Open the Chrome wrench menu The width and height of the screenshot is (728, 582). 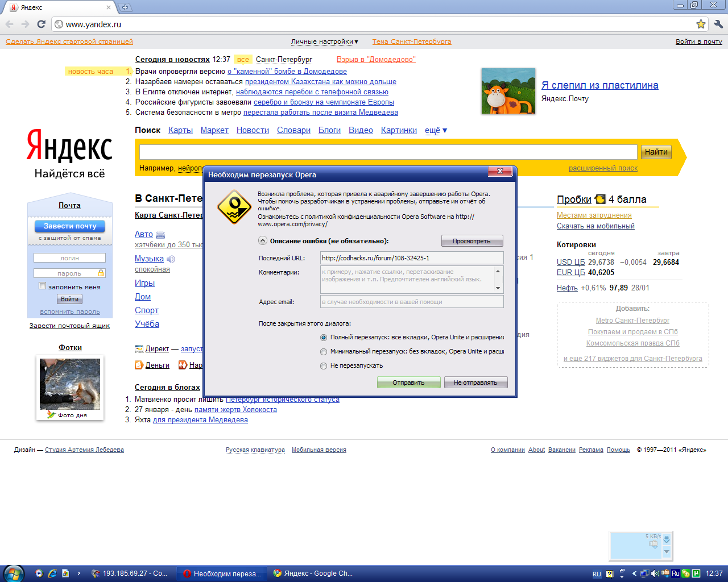(718, 24)
